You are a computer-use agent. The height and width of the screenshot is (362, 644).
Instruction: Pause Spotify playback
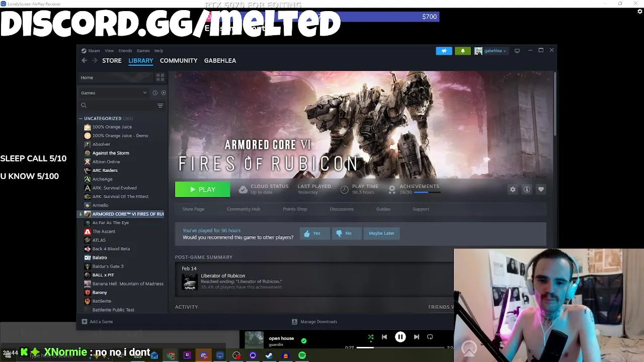click(x=400, y=337)
